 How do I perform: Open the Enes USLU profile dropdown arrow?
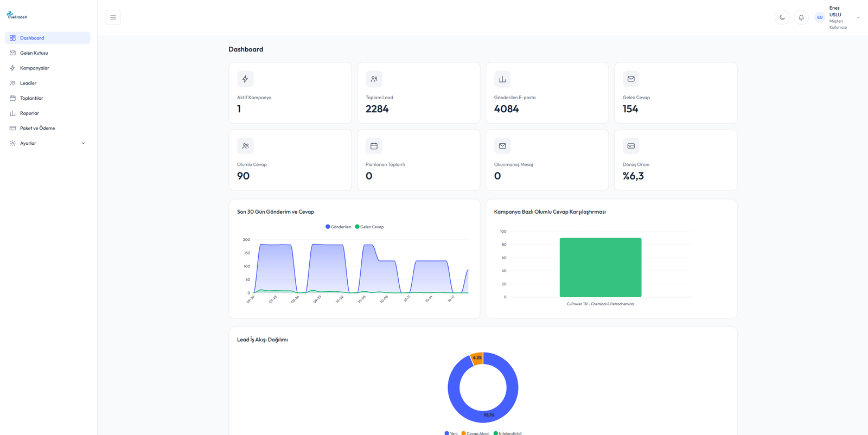coord(858,17)
